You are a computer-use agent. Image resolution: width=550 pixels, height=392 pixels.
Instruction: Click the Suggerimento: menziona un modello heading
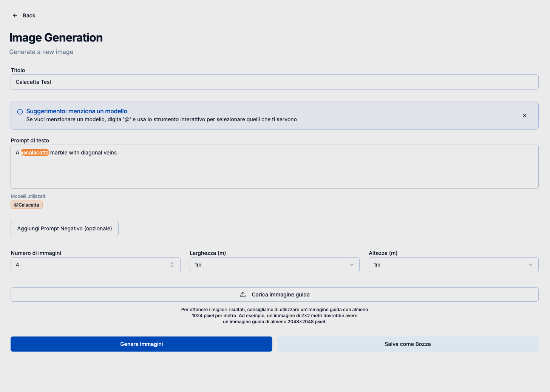[x=77, y=111]
